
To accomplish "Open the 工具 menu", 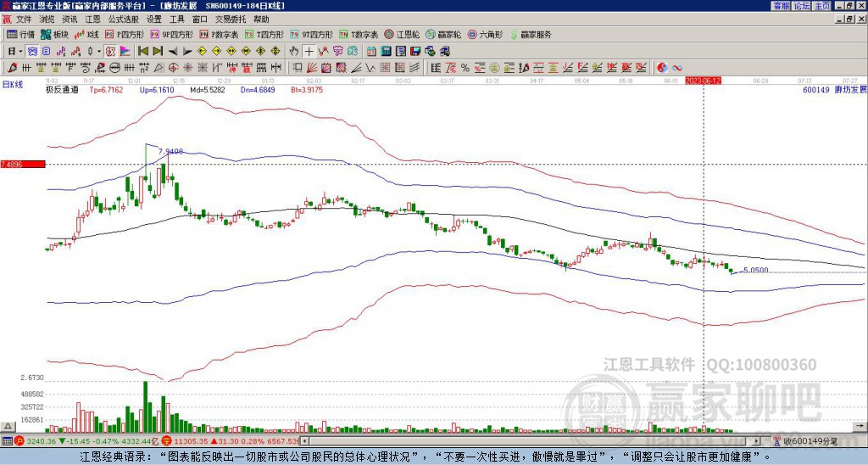I will pos(177,20).
